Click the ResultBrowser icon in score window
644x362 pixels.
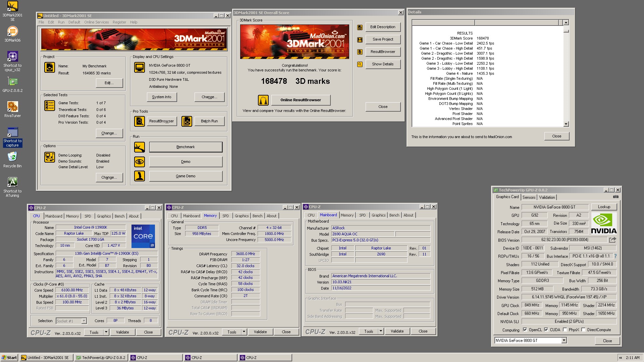click(x=360, y=52)
